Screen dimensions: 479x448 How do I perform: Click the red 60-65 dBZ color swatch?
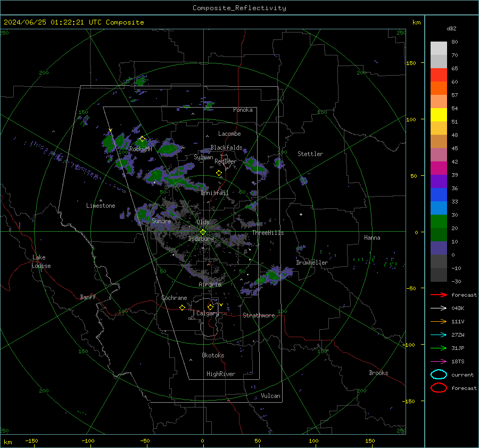coord(439,75)
